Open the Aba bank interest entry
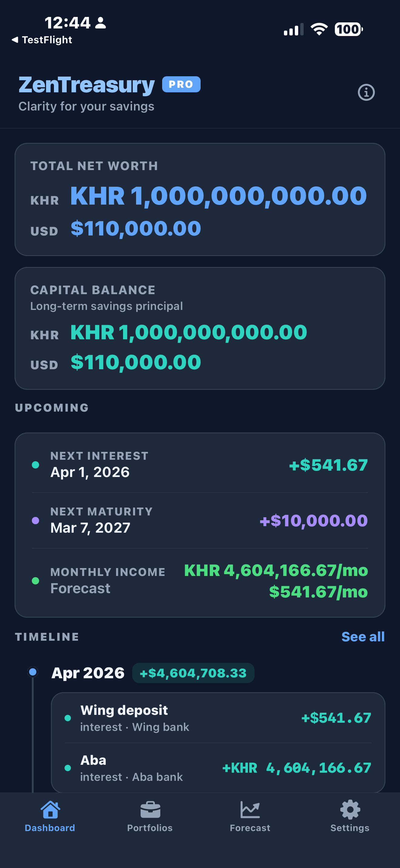 (x=218, y=768)
